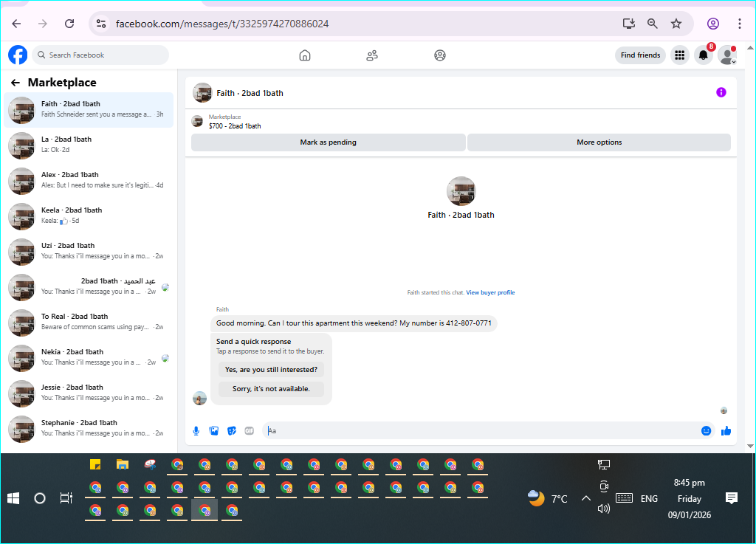Send 'Sorry, it's not available.' reply

271,389
